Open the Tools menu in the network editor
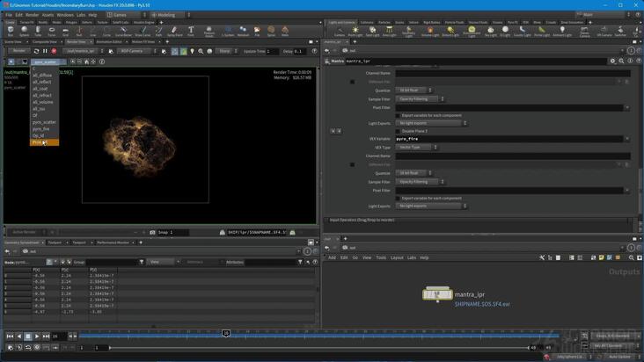The height and width of the screenshot is (362, 644). click(x=381, y=257)
